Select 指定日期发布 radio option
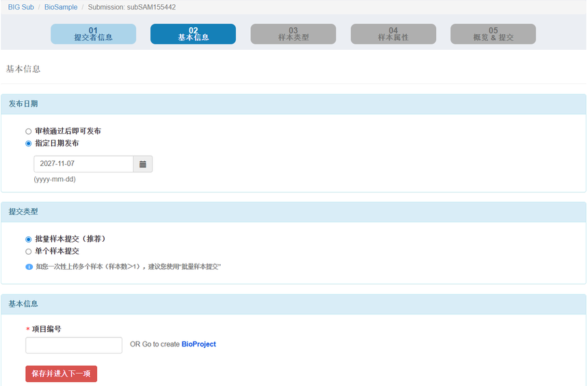Viewport: 588px width, 386px height. (x=29, y=143)
